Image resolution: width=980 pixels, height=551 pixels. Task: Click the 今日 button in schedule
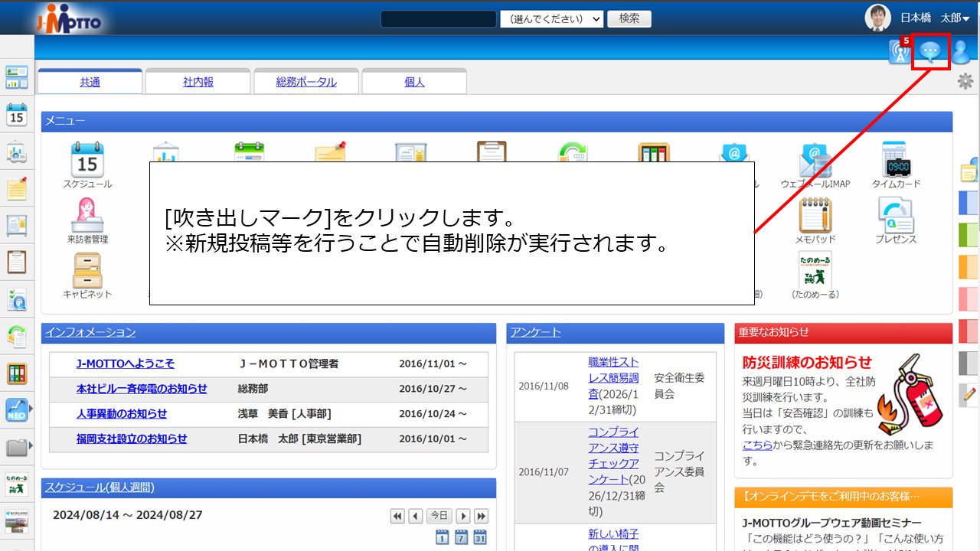coord(439,516)
